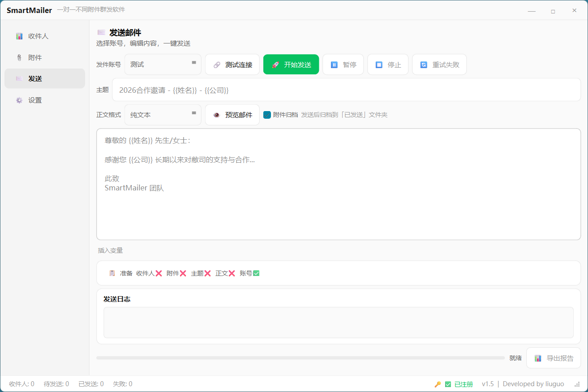
Task: Click the pause icon on 暂停
Action: coord(334,65)
